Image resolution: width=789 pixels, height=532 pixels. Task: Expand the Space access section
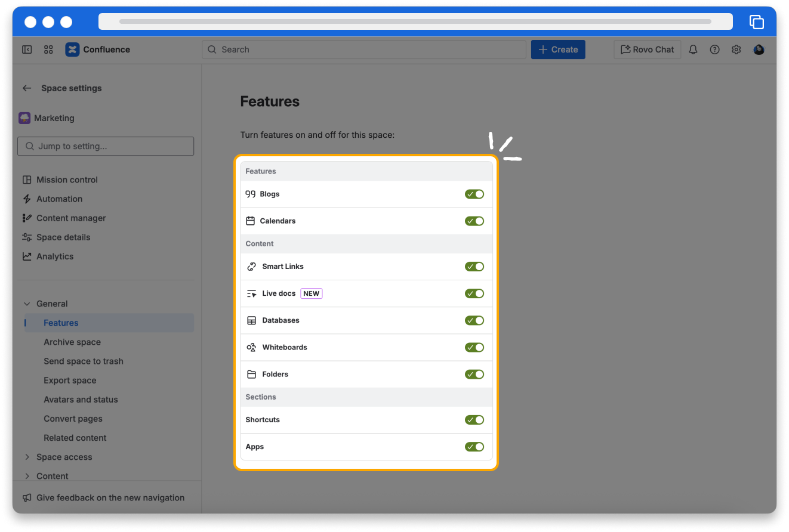(x=27, y=457)
